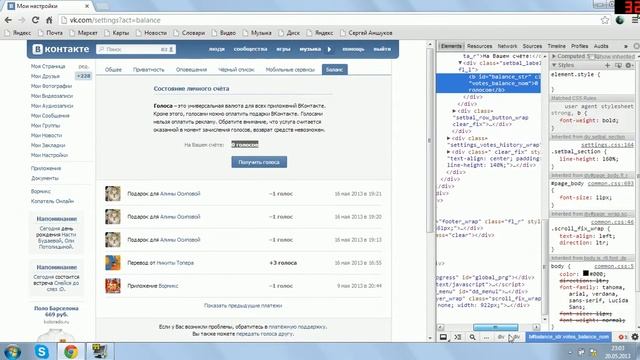Click the browser forward arrow
The width and height of the screenshot is (640, 360).
22,20
